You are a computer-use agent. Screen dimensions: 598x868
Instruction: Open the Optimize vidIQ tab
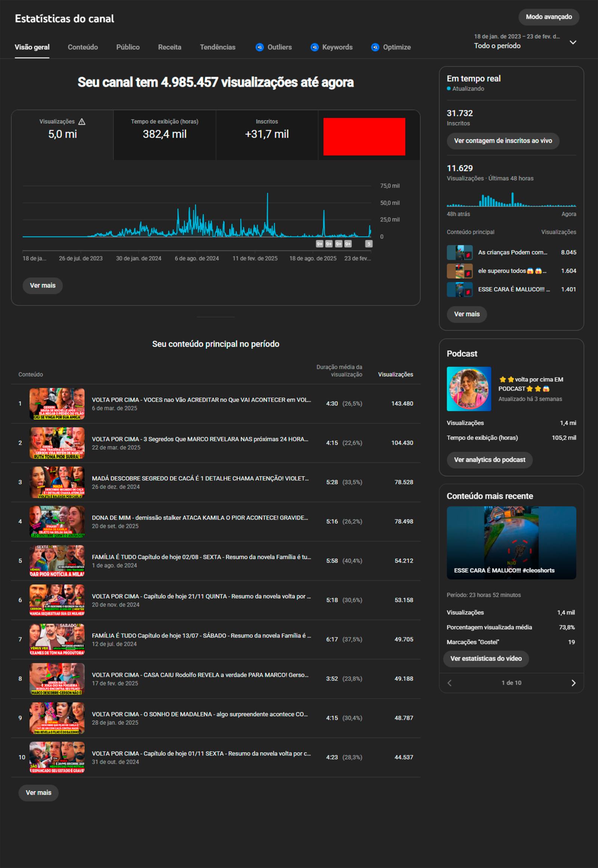391,47
